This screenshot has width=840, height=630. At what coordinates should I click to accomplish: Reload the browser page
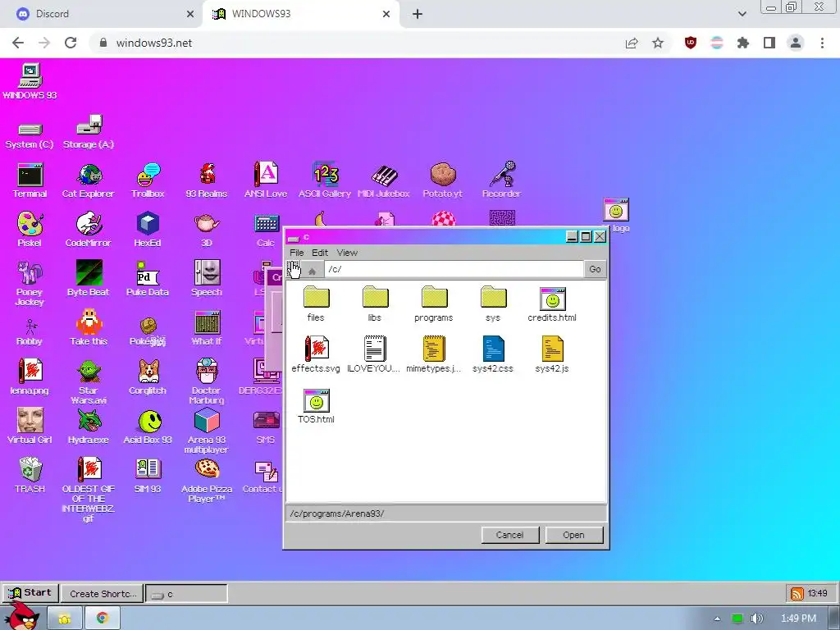pyautogui.click(x=71, y=43)
